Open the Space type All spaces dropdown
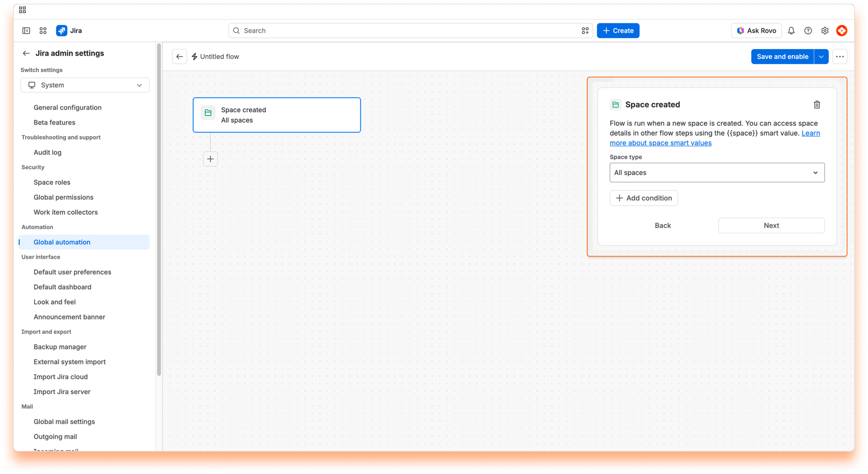 717,172
